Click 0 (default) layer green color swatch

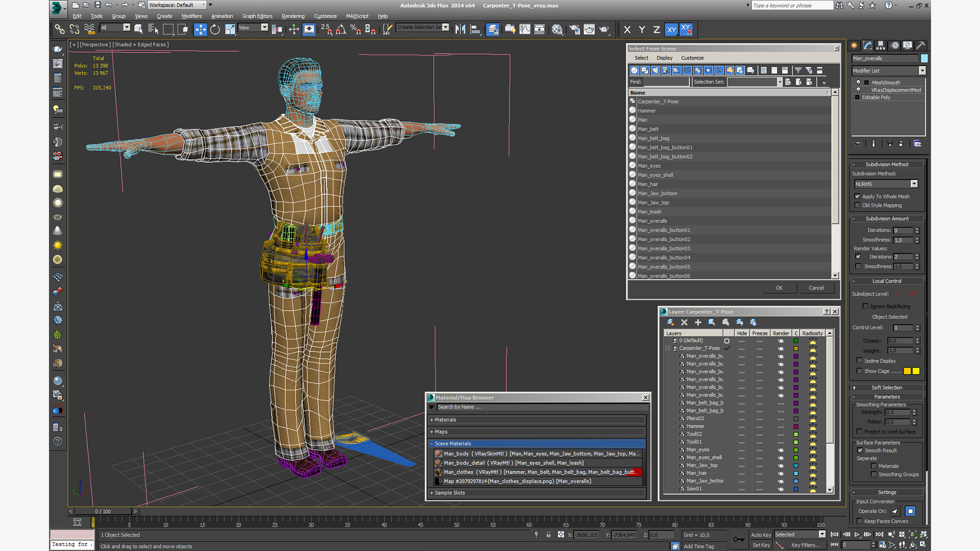point(796,341)
